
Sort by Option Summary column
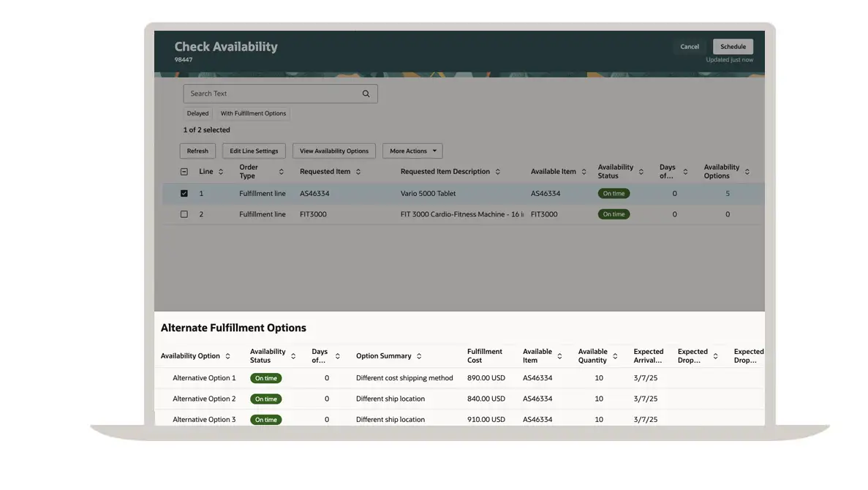(x=419, y=356)
